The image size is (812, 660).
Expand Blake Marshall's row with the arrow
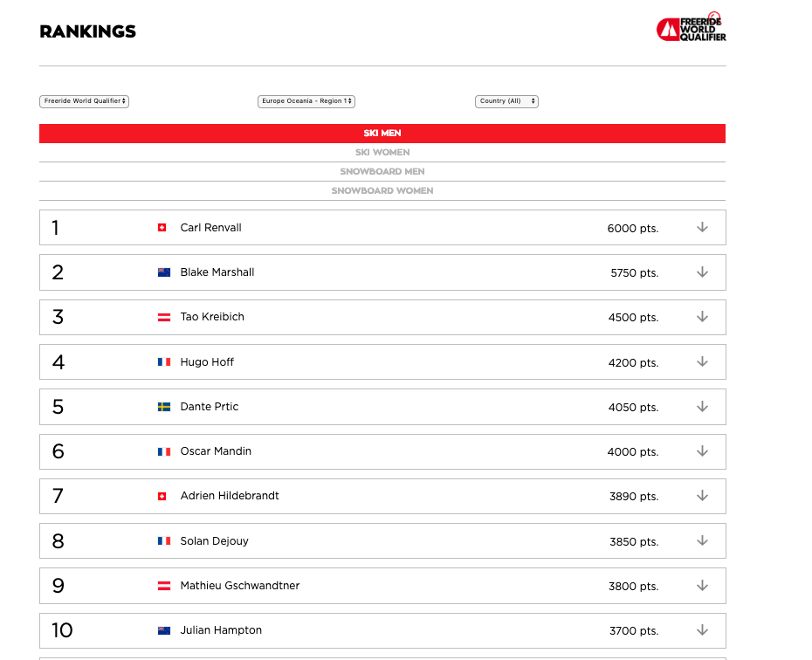(702, 272)
